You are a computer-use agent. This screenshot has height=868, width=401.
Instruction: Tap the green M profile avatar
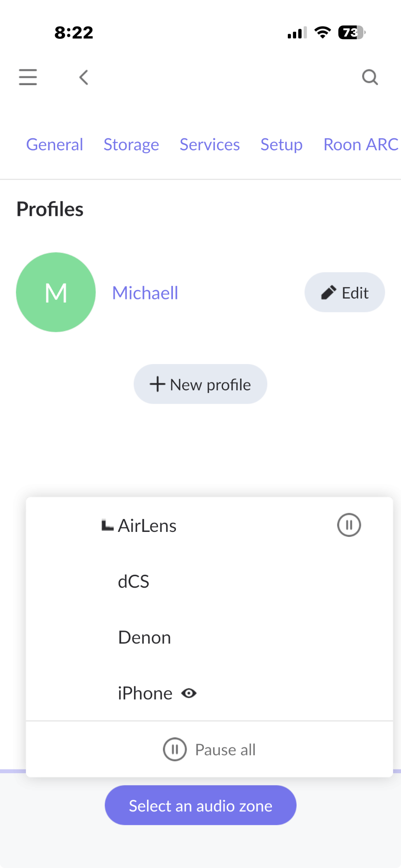tap(56, 292)
